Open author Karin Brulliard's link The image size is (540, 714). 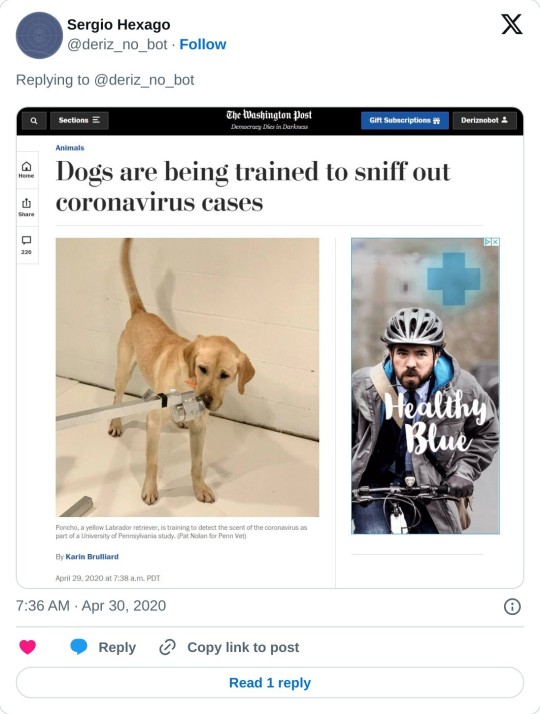pos(92,556)
